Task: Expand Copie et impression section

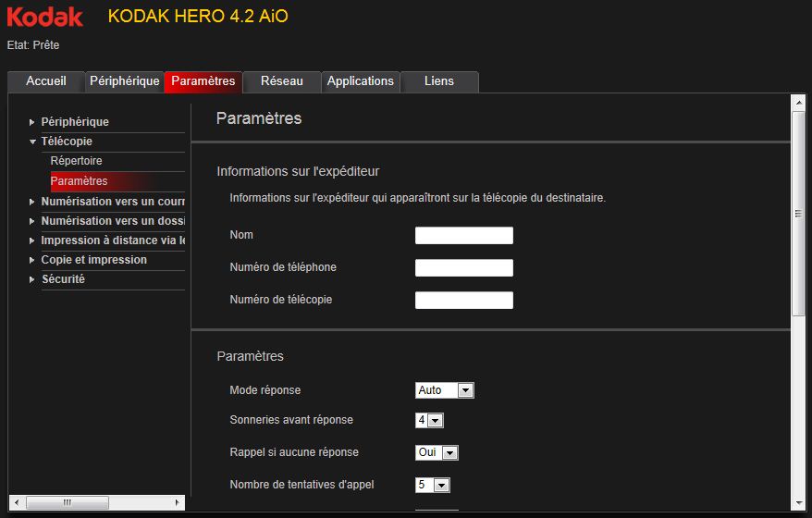Action: click(93, 260)
